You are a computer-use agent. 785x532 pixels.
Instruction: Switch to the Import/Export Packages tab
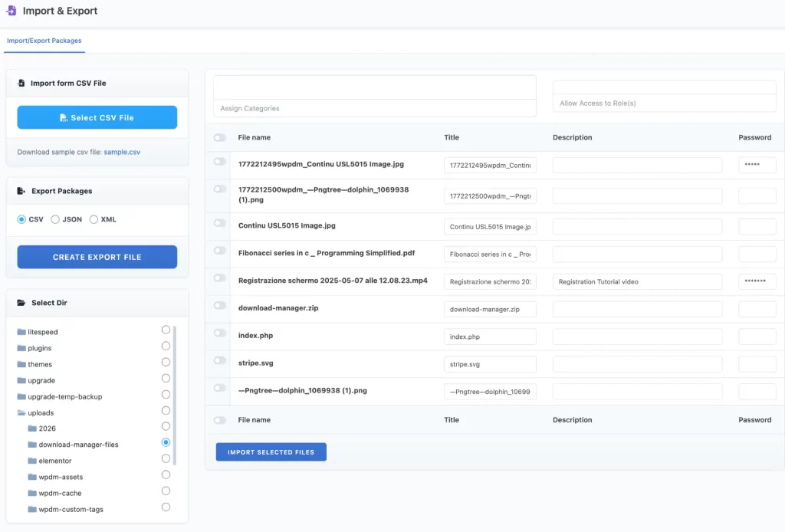[44, 41]
